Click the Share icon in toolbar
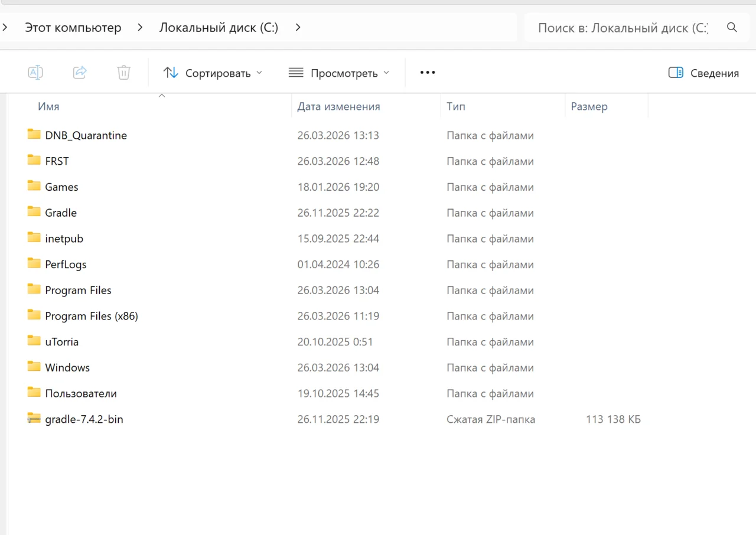 click(80, 73)
